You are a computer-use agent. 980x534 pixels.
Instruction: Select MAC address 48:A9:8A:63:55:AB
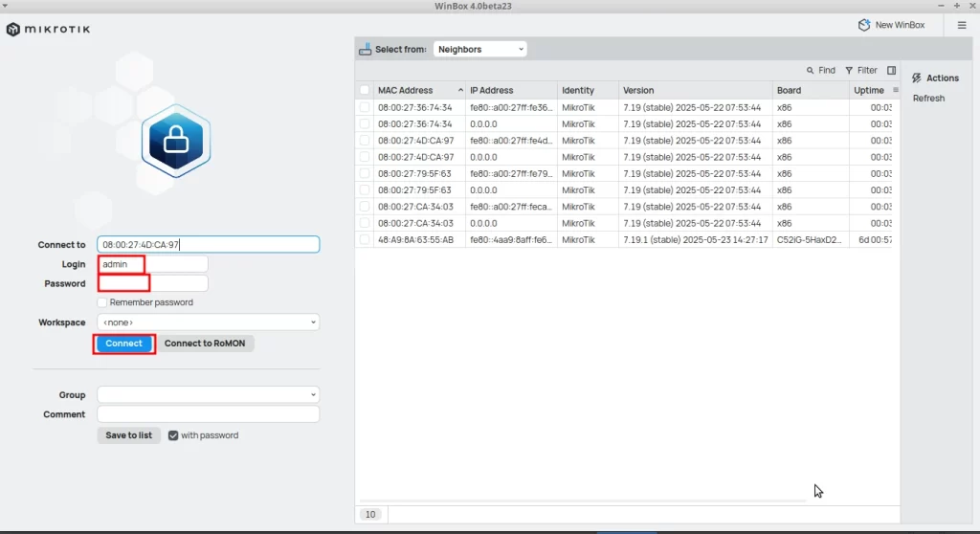coord(415,239)
